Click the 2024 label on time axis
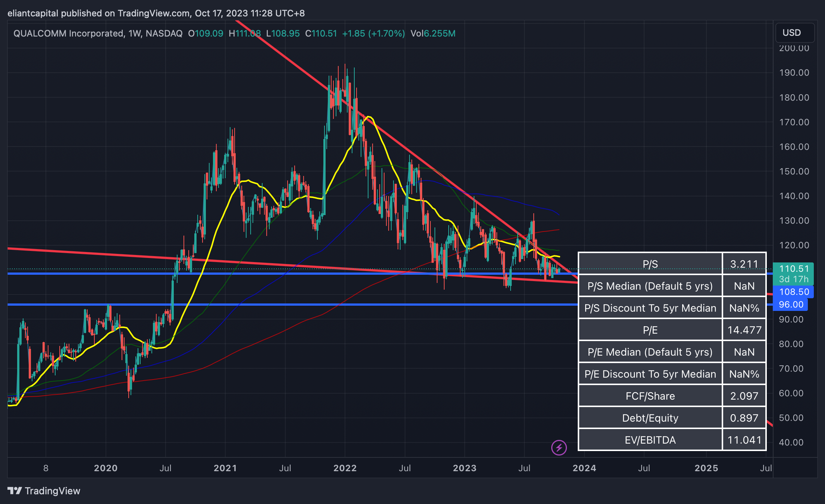 [x=584, y=468]
